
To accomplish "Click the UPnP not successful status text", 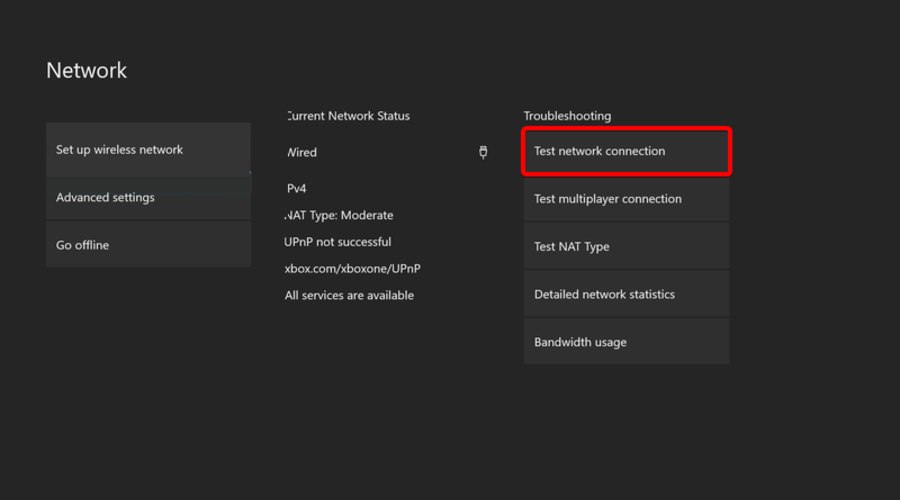I will coord(338,242).
